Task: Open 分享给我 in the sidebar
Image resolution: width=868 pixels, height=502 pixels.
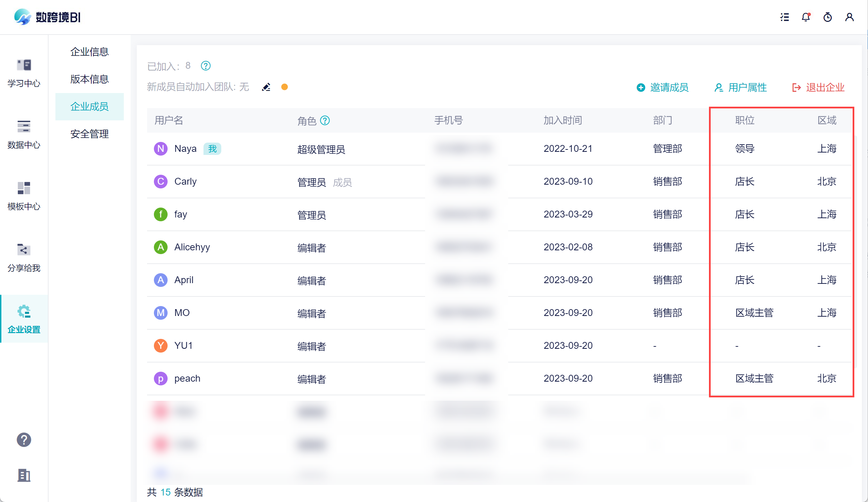Action: (24, 258)
